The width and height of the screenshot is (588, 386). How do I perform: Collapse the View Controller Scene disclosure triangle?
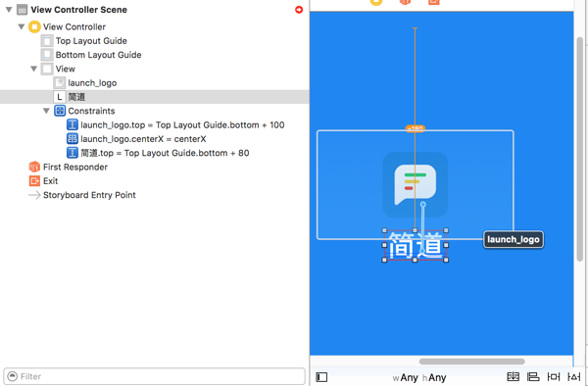pos(9,10)
